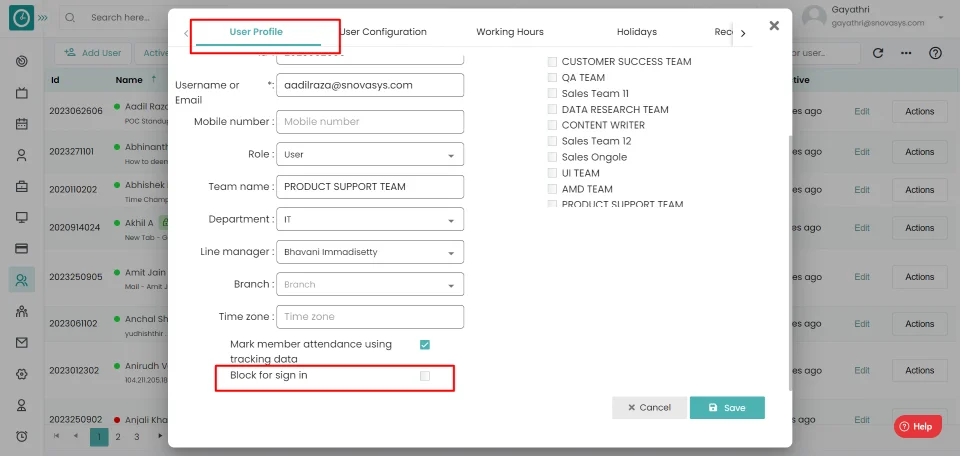
Task: Open the sidebar activity target icon
Action: (x=22, y=61)
